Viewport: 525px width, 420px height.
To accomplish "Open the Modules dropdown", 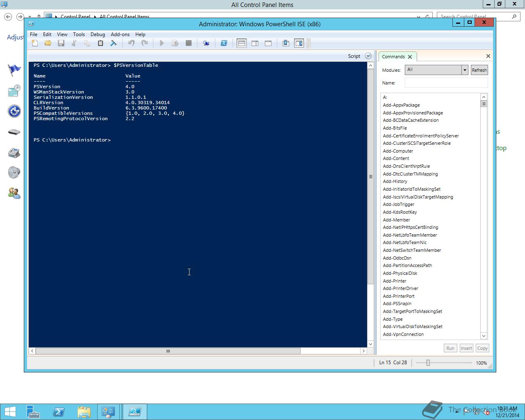I will click(436, 70).
